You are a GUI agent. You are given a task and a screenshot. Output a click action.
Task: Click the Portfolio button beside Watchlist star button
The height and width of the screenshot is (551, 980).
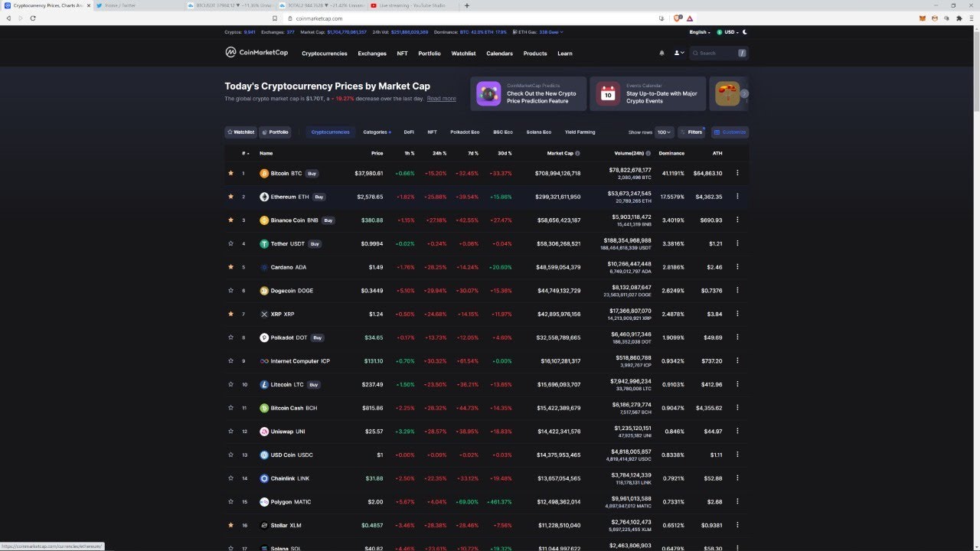(x=275, y=132)
